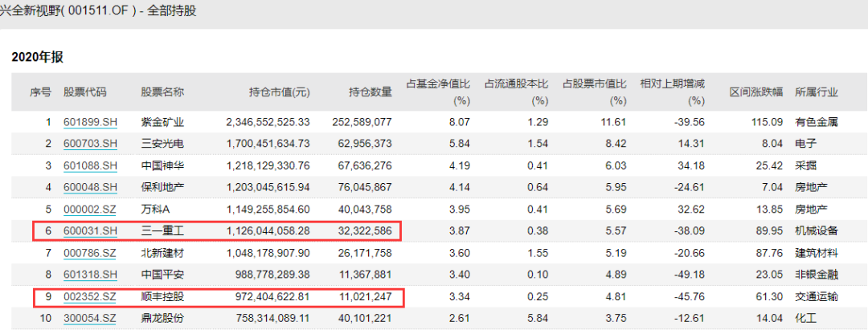The image size is (868, 334).
Task: Open stock code link 601088.SH
Action: pos(90,165)
